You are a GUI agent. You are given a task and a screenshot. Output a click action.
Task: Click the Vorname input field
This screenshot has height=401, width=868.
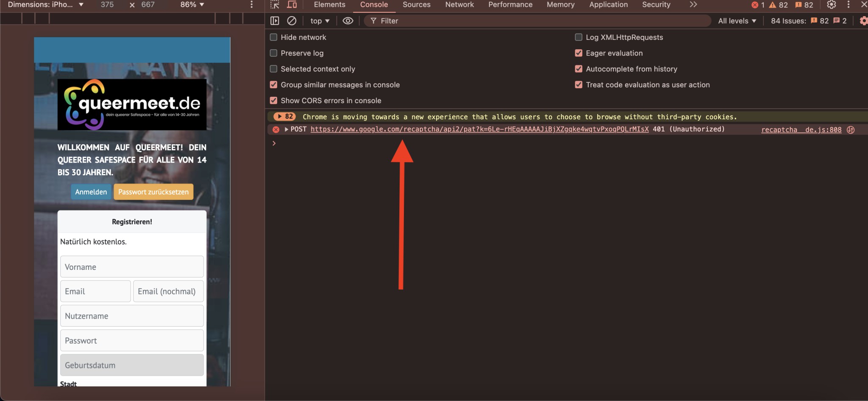[132, 267]
